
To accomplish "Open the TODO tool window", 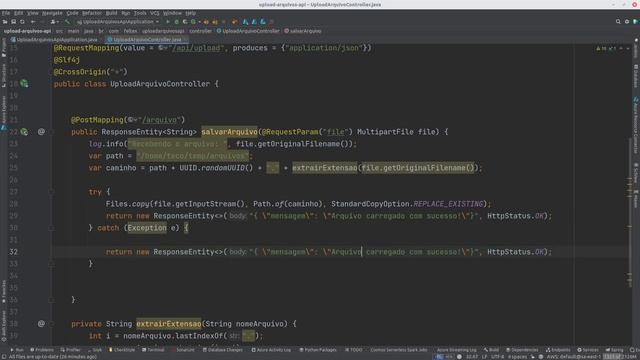I will pyautogui.click(x=353, y=350).
